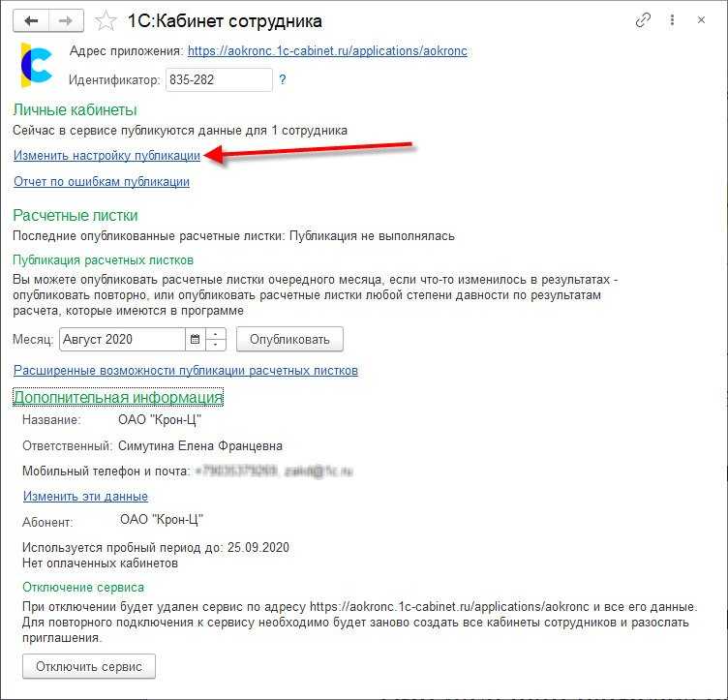Open the three-dot more options menu
Image resolution: width=728 pixels, height=700 pixels.
point(672,20)
